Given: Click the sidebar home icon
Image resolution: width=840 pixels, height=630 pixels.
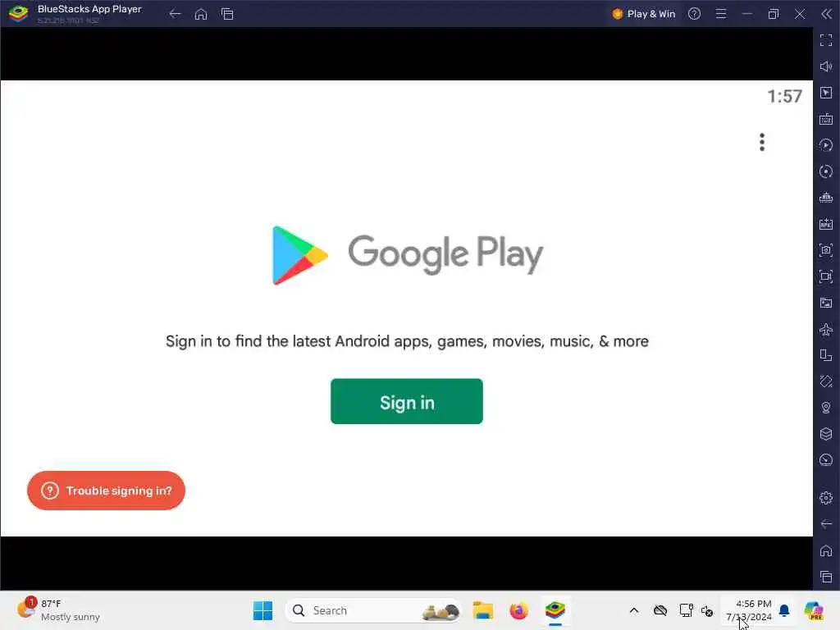Looking at the screenshot, I should pos(826,550).
